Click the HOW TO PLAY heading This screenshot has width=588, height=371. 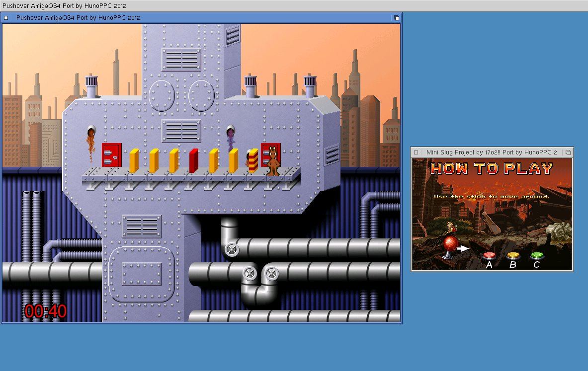point(491,168)
